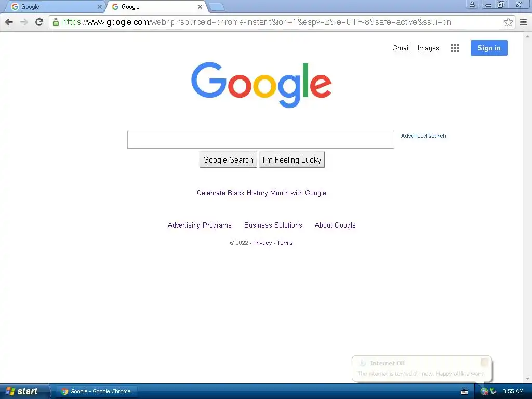Open the Privacy link
Image resolution: width=532 pixels, height=399 pixels.
click(x=262, y=243)
